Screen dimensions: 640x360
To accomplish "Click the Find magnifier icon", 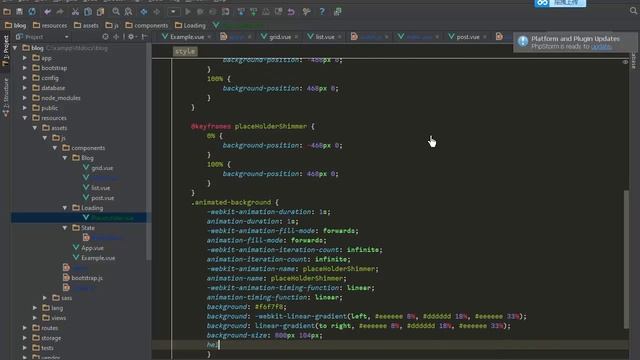I will point(116,12).
